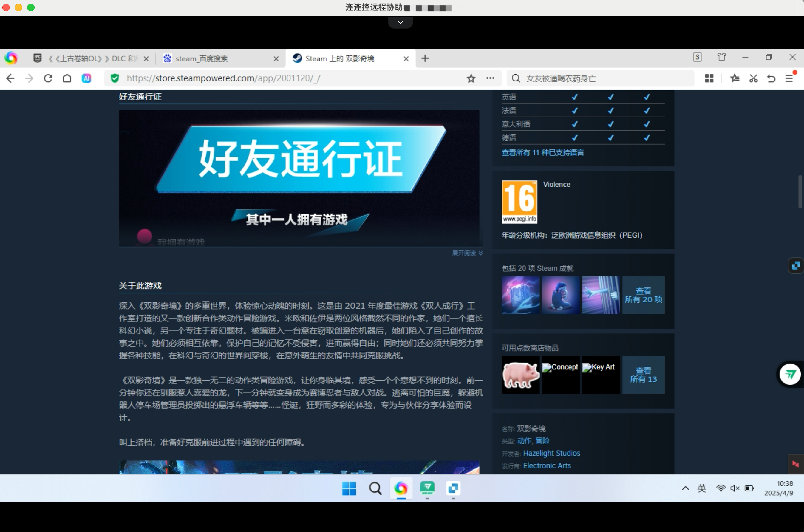The image size is (804, 532).
Task: Expand hidden icons with taskbar chevron
Action: [685, 488]
